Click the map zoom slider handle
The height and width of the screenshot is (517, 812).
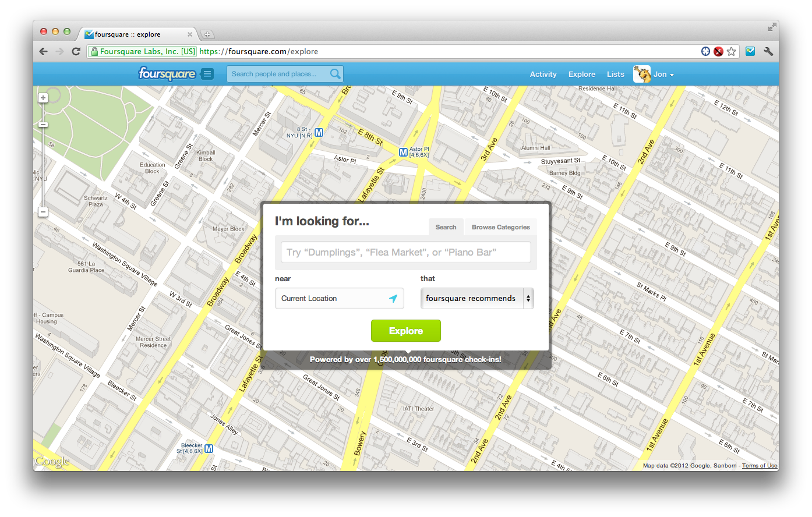[43, 125]
